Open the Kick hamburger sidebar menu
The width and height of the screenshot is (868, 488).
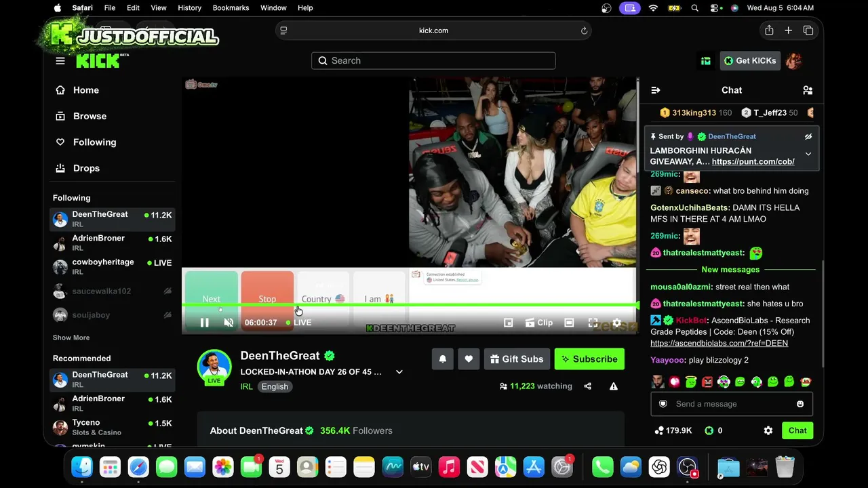click(x=60, y=61)
